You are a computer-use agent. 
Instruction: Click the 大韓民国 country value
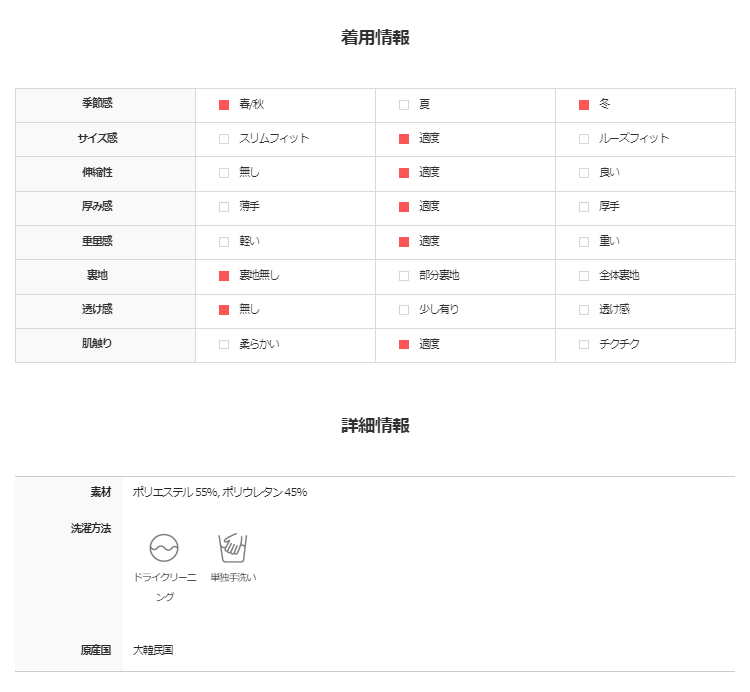[153, 650]
